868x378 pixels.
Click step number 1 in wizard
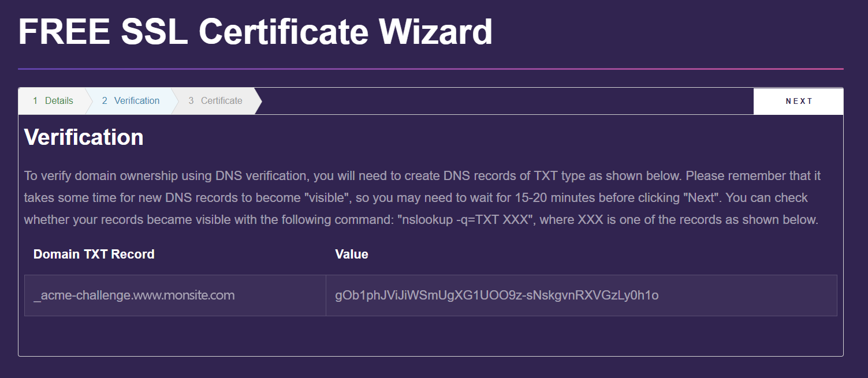click(x=35, y=101)
